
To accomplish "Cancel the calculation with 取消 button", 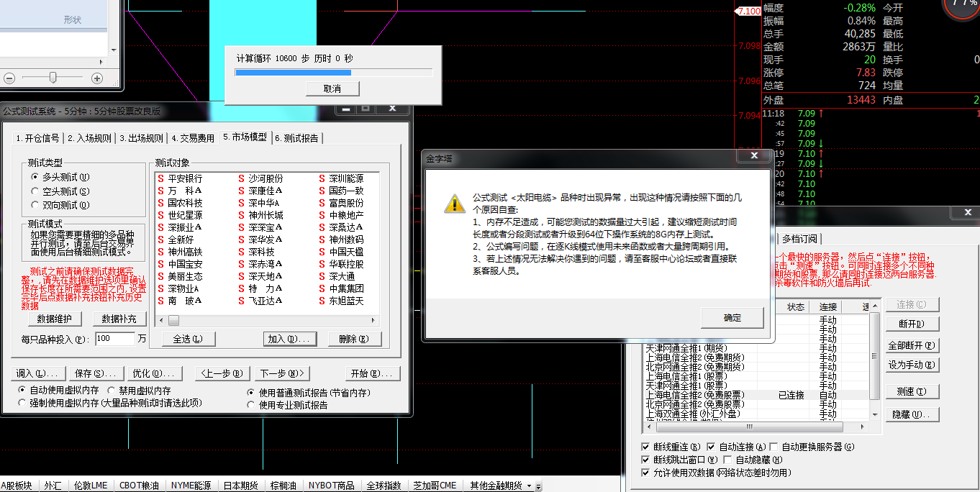I will pos(332,88).
